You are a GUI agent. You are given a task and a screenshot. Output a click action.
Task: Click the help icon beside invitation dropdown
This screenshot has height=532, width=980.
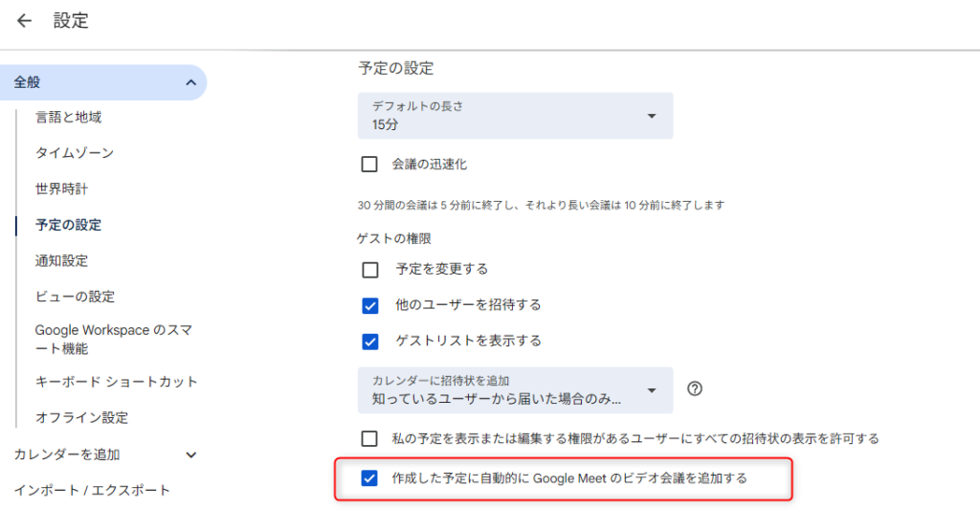tap(696, 388)
